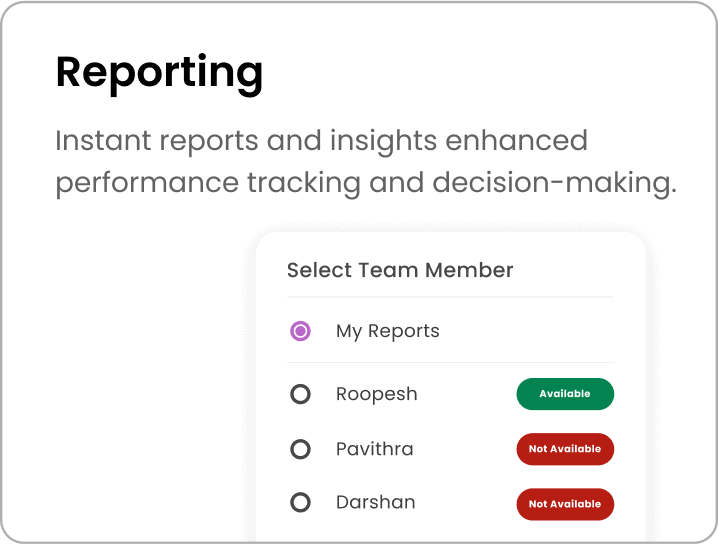
Task: Click the 'Instant reports and insights' text line
Action: pyautogui.click(x=321, y=141)
